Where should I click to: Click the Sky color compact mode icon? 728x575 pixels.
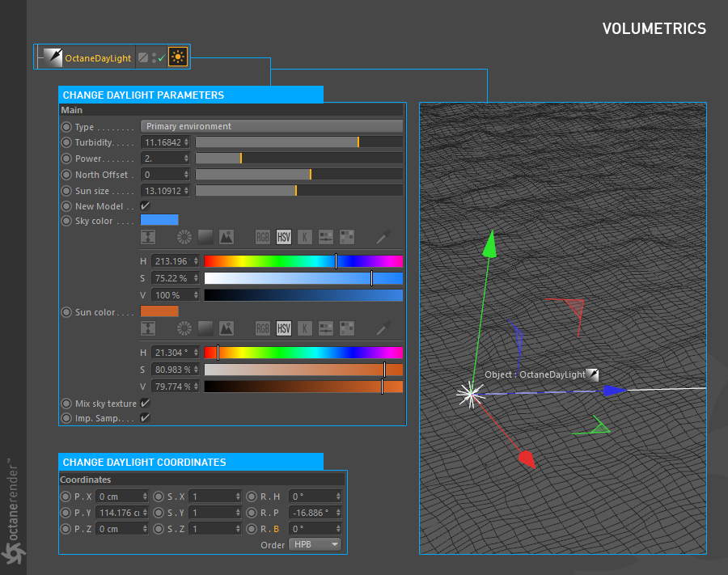coord(148,237)
